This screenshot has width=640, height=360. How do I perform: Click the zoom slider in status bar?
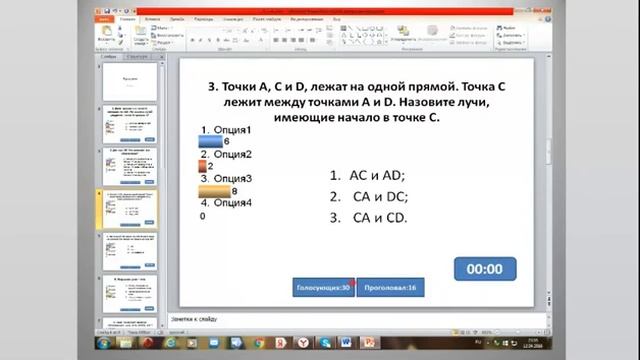click(518, 332)
